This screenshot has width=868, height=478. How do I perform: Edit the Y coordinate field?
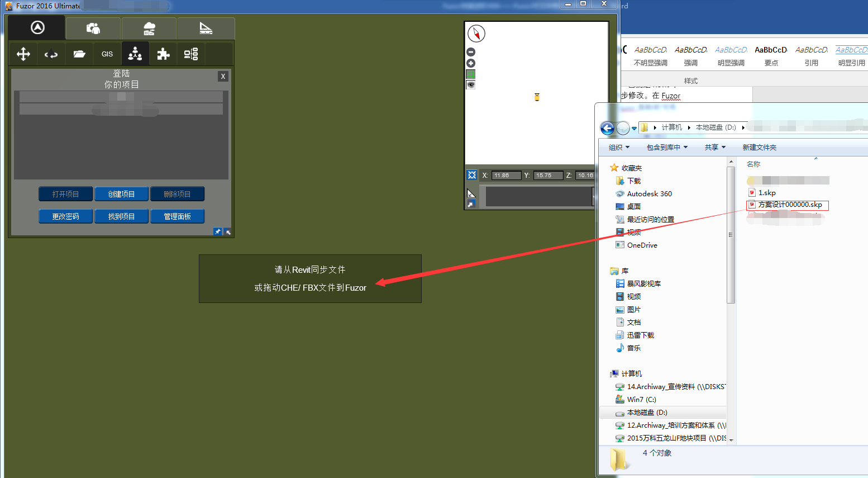(548, 176)
